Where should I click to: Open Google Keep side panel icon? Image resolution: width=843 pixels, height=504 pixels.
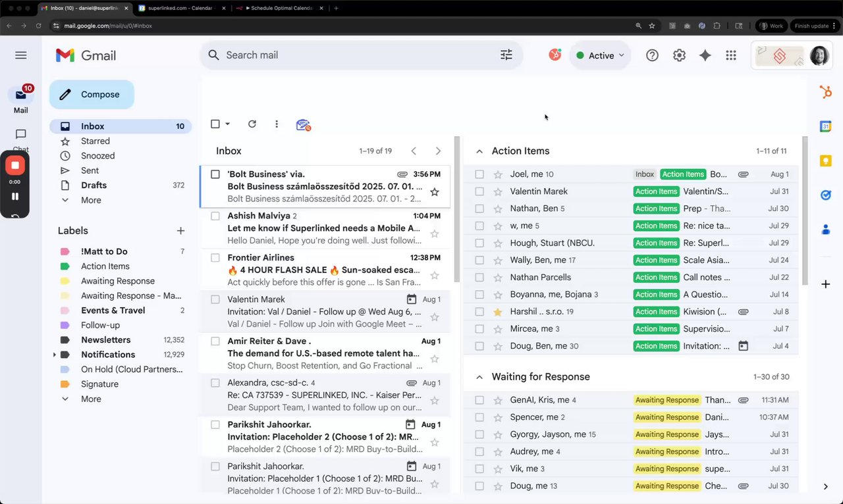point(825,161)
